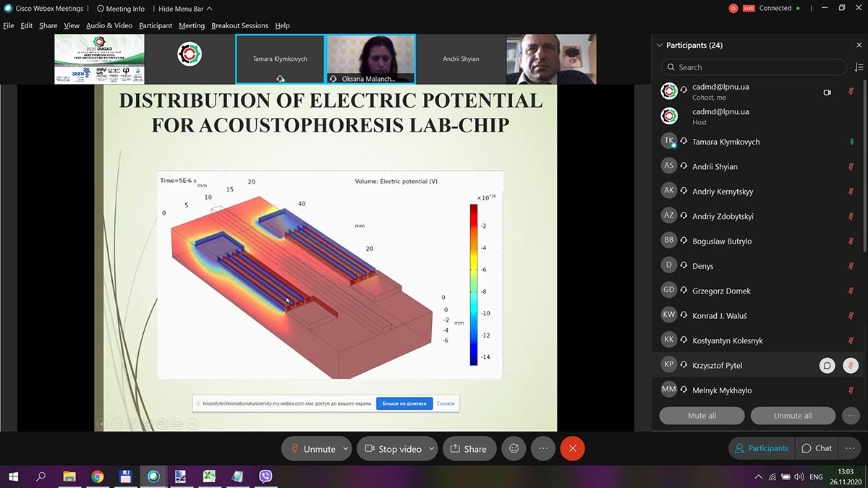Collapse the Participants (24) section chevron
The height and width of the screenshot is (488, 868).
659,45
